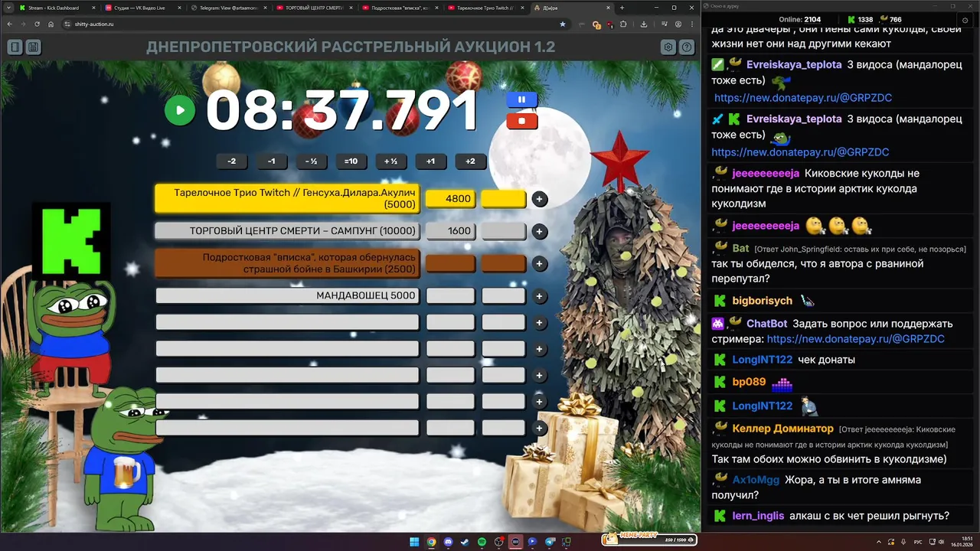Add half a minute with +½ button

coord(391,161)
